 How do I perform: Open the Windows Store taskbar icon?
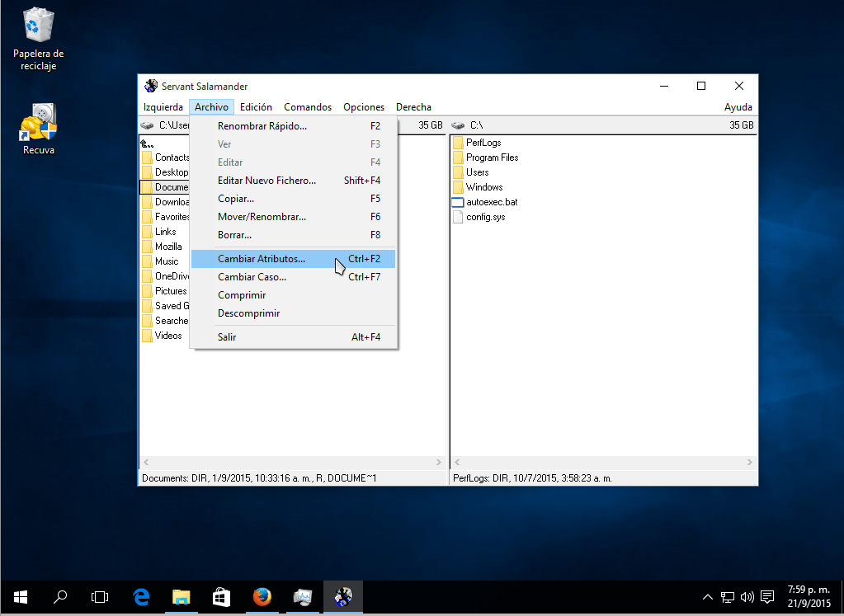pyautogui.click(x=222, y=597)
